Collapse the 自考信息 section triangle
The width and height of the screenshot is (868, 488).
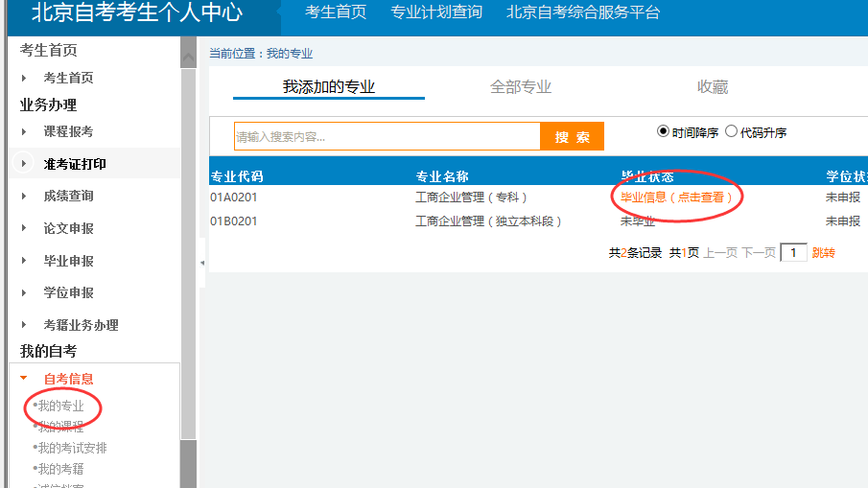click(24, 379)
